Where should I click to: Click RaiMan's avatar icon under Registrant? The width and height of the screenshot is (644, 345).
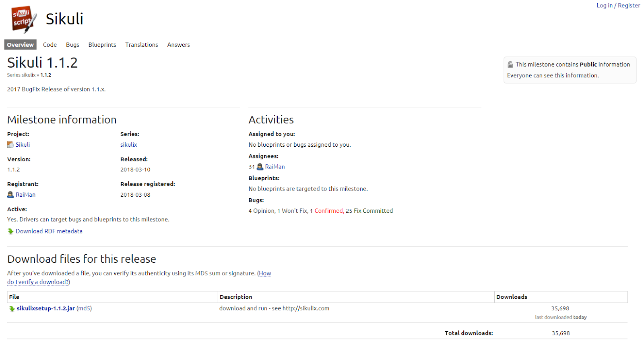click(10, 195)
